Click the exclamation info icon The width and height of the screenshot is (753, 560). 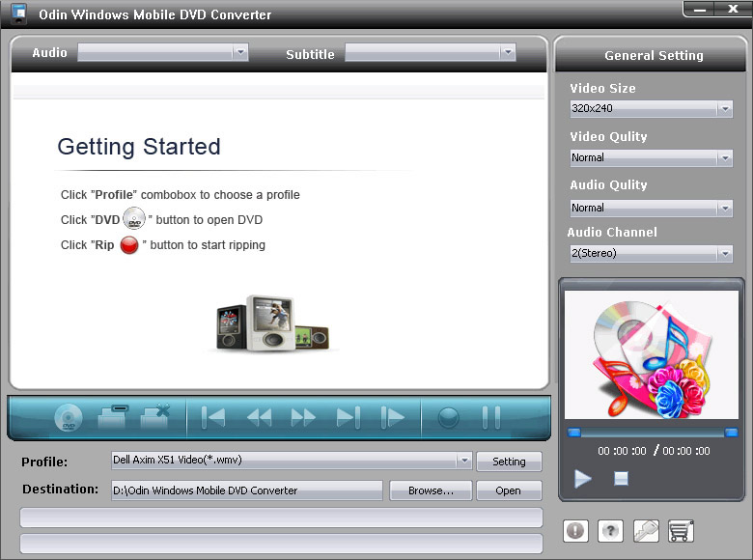575,531
